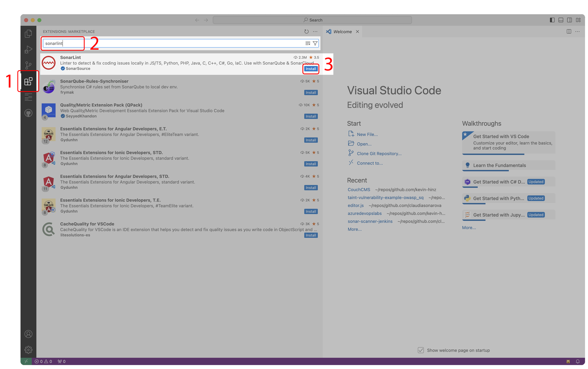Select the QPack extension icon
This screenshot has height=369, width=588.
pos(49,110)
